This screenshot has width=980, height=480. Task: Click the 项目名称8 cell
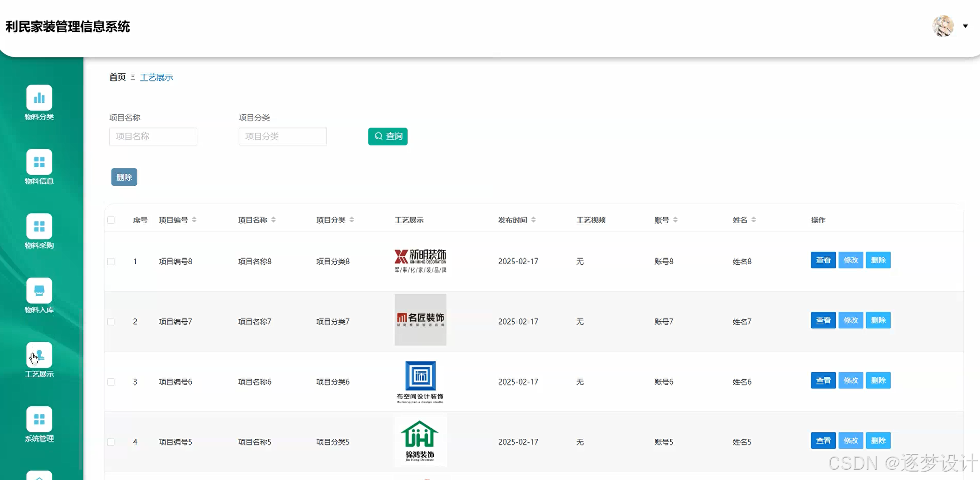255,261
